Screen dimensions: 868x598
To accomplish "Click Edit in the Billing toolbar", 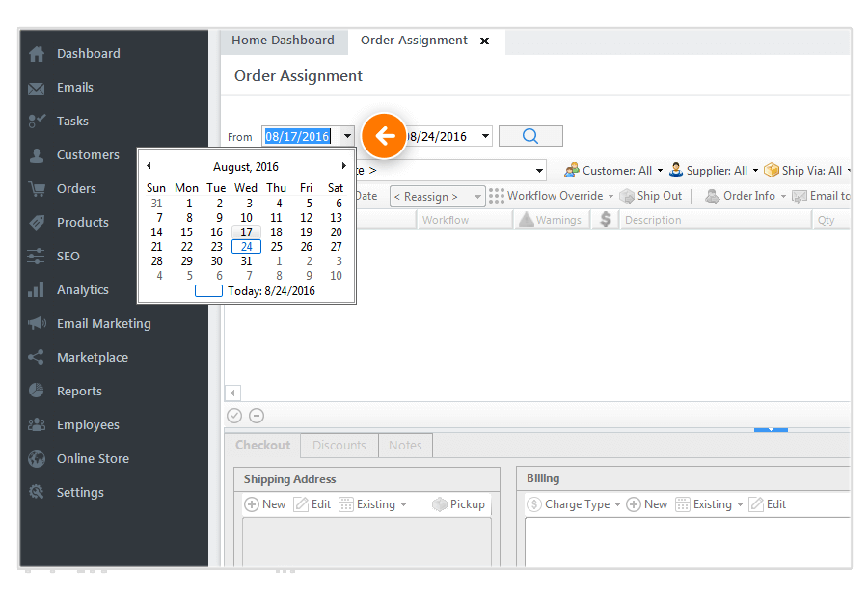I will tap(768, 504).
